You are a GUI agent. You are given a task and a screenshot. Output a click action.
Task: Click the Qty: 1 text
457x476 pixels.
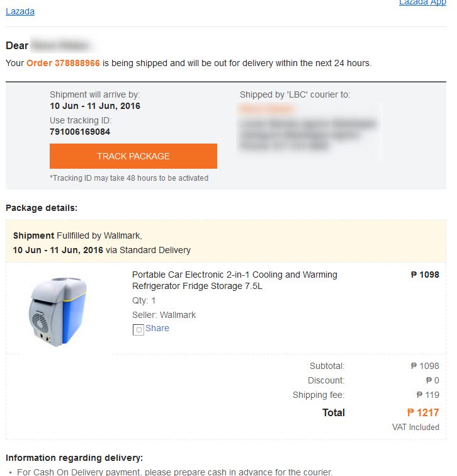pos(144,300)
